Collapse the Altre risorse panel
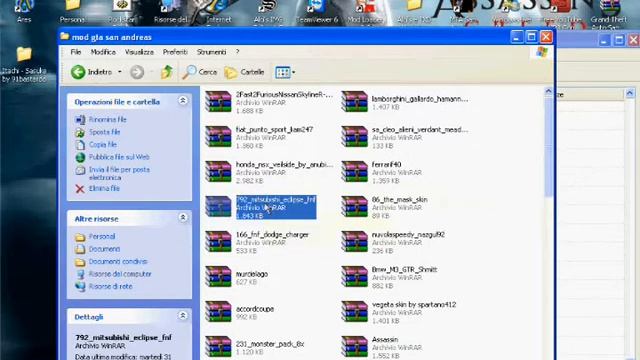The height and width of the screenshot is (360, 640). tap(183, 218)
